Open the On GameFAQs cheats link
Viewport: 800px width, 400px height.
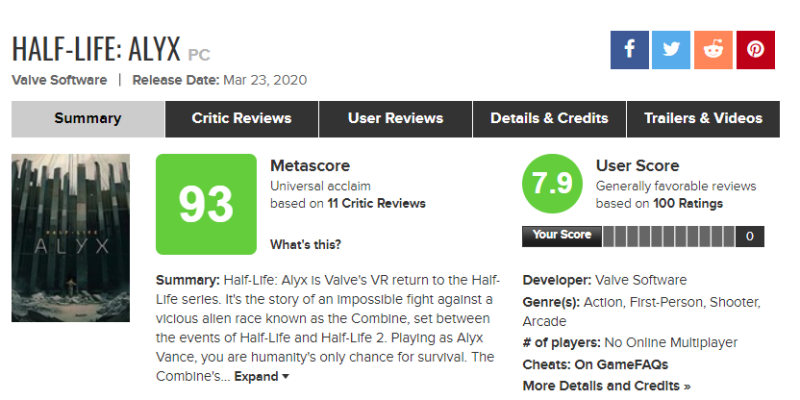click(x=621, y=365)
